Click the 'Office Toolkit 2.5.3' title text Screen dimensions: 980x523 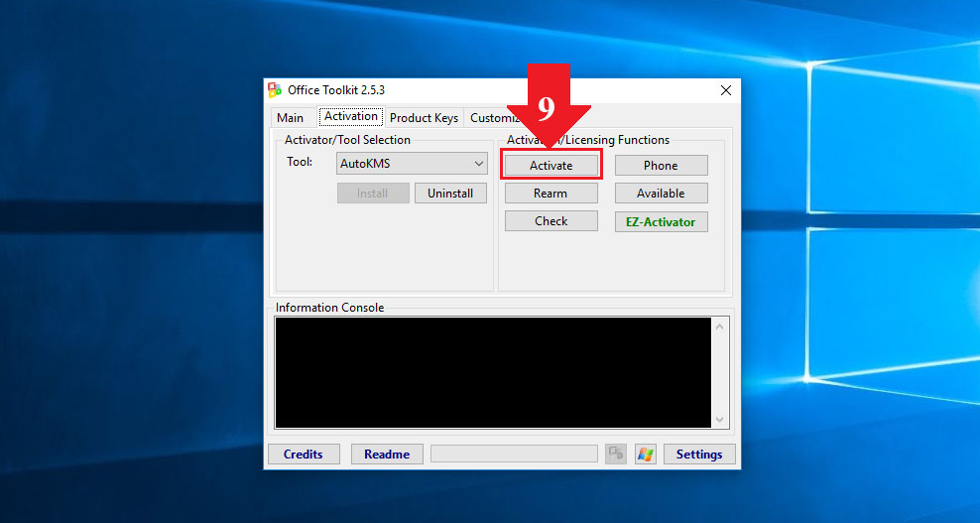click(x=336, y=90)
